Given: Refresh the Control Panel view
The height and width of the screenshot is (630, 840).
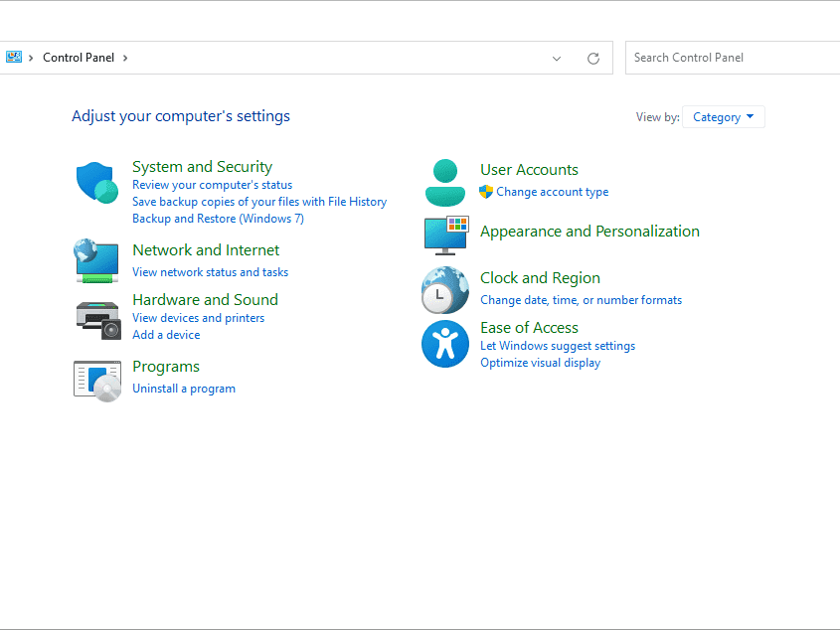Looking at the screenshot, I should (x=593, y=58).
